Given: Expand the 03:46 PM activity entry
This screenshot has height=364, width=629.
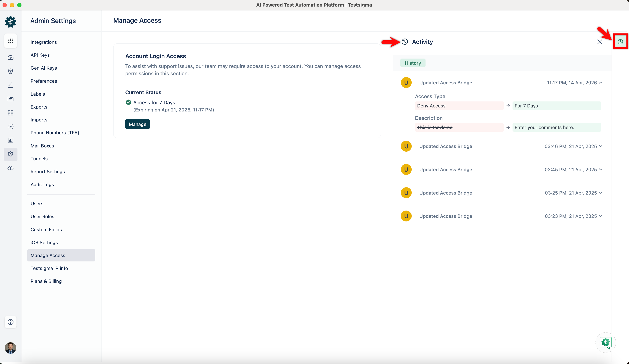Looking at the screenshot, I should (x=601, y=146).
